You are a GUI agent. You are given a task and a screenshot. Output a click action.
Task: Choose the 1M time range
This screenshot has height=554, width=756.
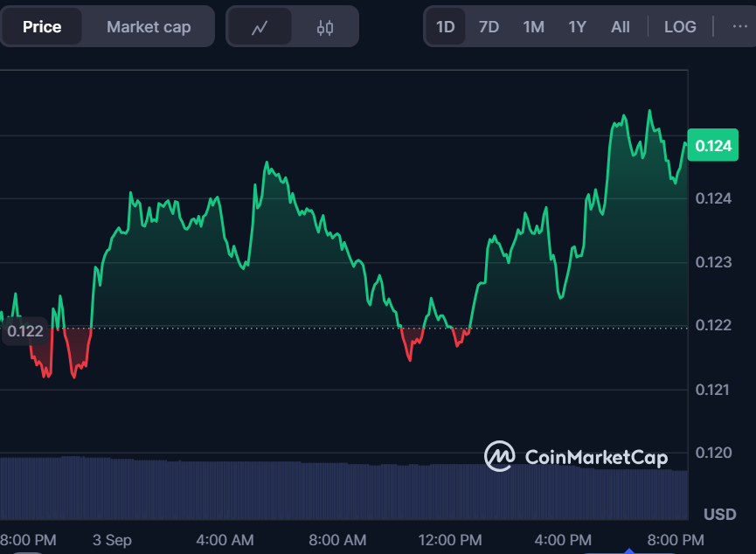click(533, 27)
